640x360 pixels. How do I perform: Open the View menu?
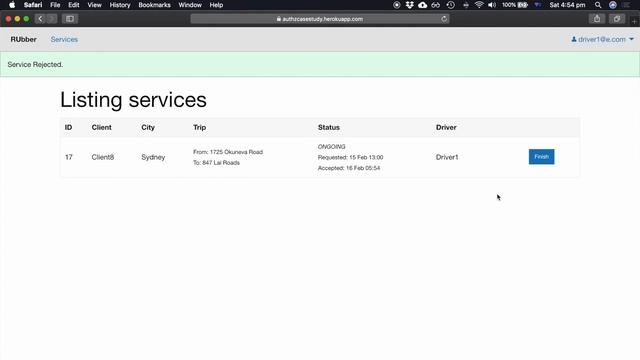[94, 5]
